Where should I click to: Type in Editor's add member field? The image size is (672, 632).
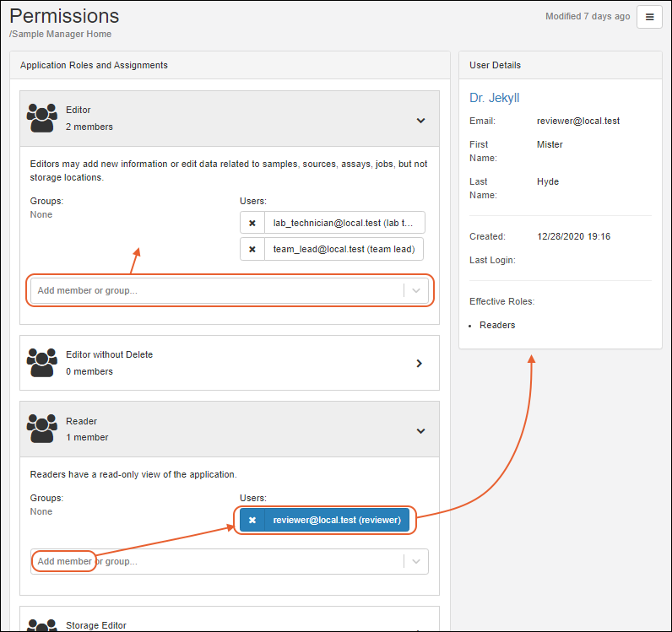[x=215, y=290]
